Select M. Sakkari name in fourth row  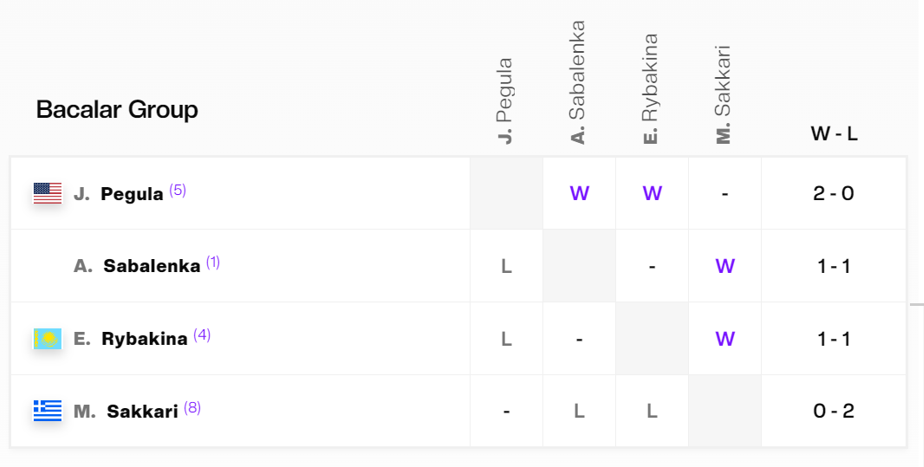point(126,411)
